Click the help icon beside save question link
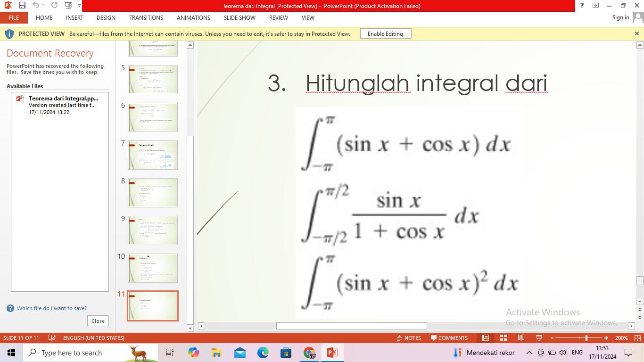The image size is (644, 362). [x=10, y=308]
